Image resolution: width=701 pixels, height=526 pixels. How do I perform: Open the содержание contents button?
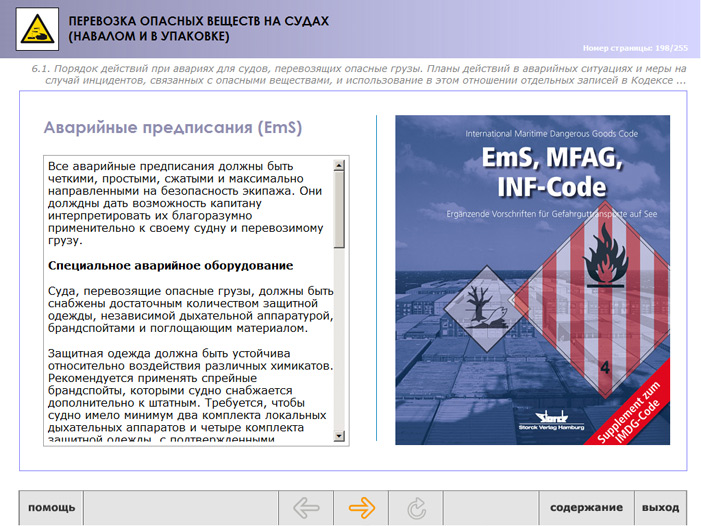(586, 508)
